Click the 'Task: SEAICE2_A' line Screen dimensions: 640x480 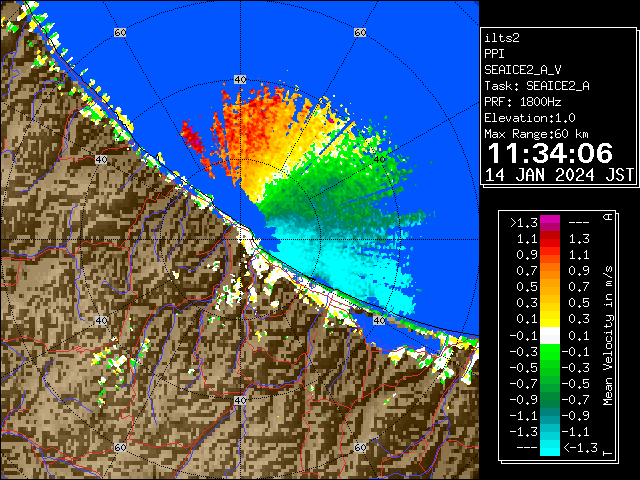(537, 86)
